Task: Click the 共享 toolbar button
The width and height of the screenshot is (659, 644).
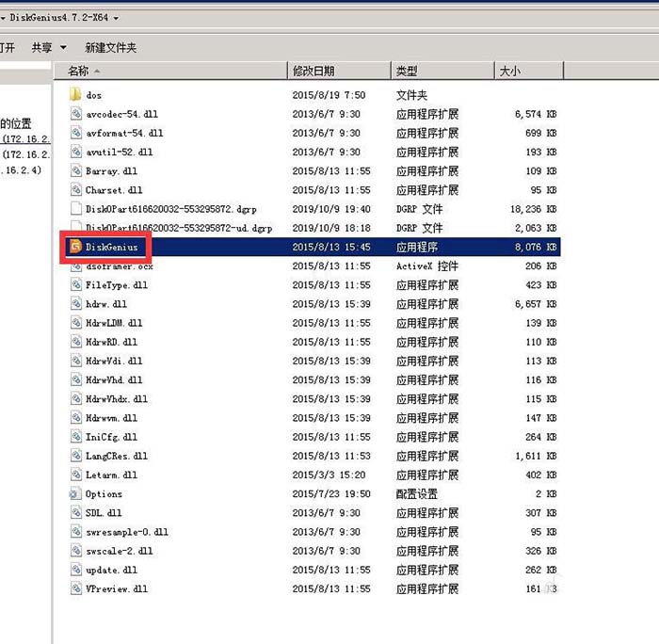Action: [42, 47]
